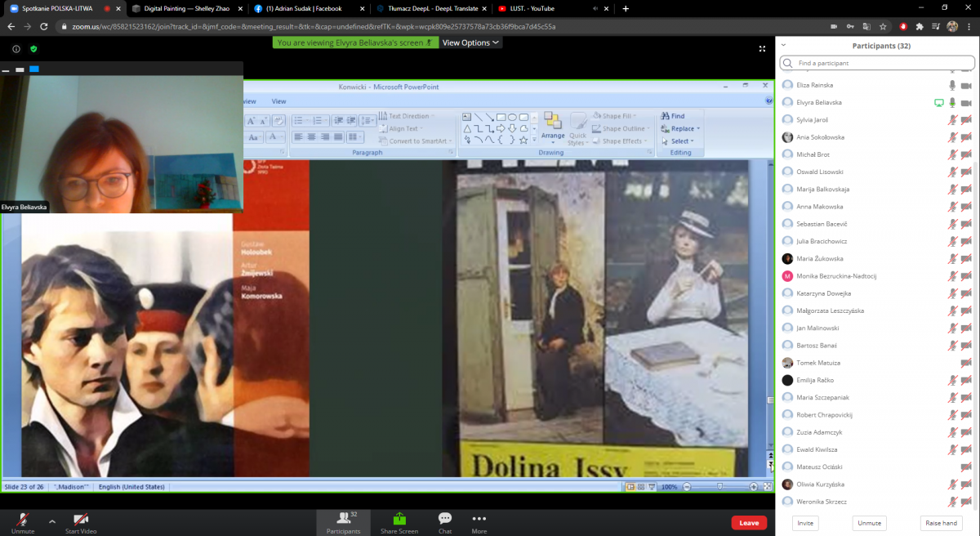This screenshot has width=980, height=536.
Task: Leave the Zoom meeting
Action: 749,523
